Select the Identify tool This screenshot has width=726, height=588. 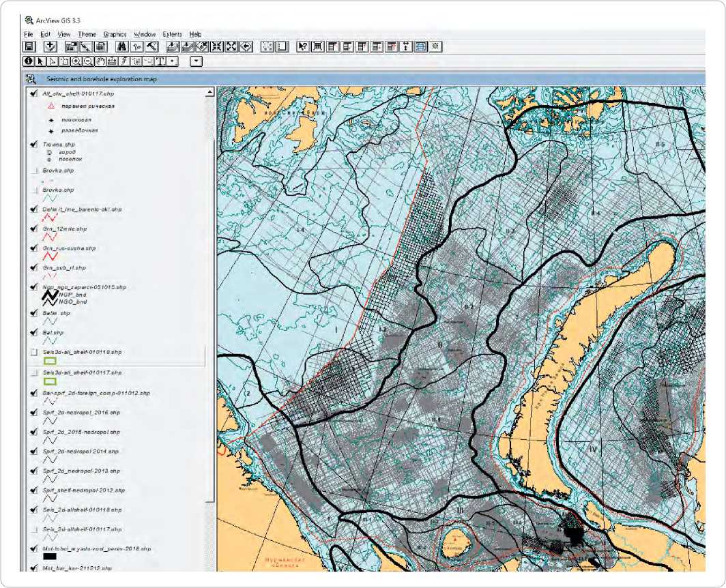(29, 61)
